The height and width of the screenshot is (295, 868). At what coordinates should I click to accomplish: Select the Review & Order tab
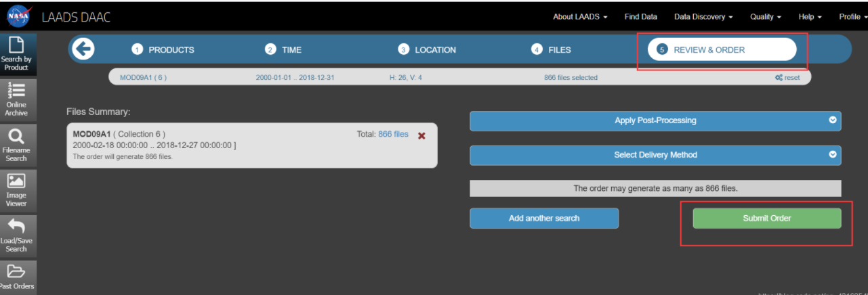(x=722, y=49)
